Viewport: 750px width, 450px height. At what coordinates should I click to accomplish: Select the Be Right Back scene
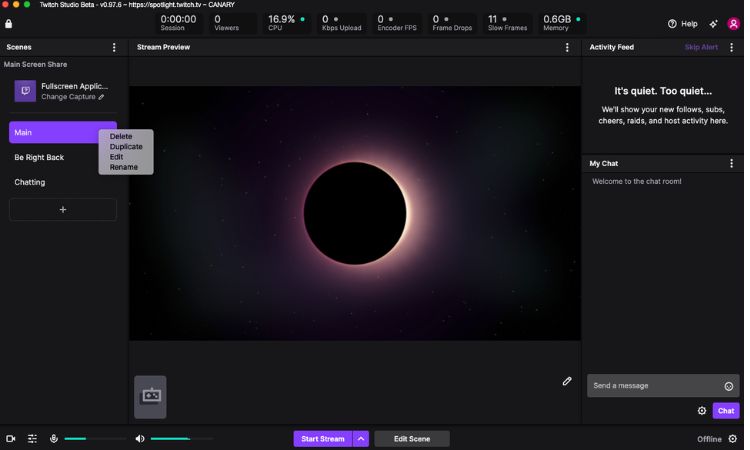(x=39, y=157)
